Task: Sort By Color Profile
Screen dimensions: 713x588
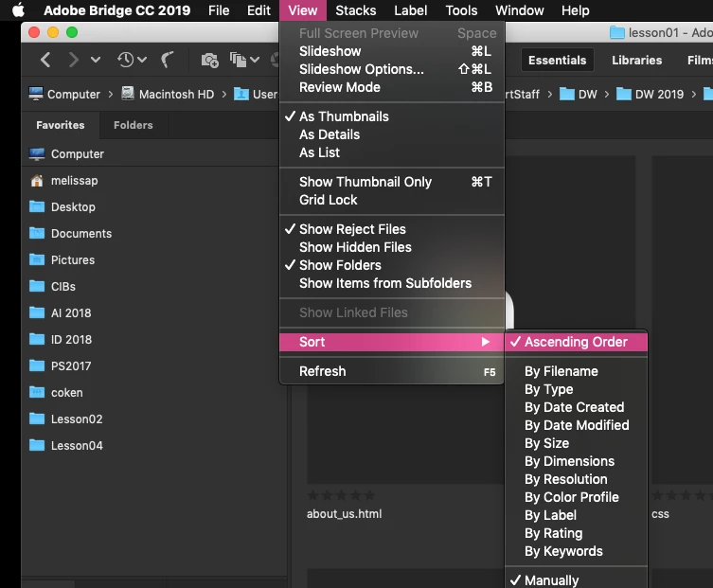Action: click(576, 497)
